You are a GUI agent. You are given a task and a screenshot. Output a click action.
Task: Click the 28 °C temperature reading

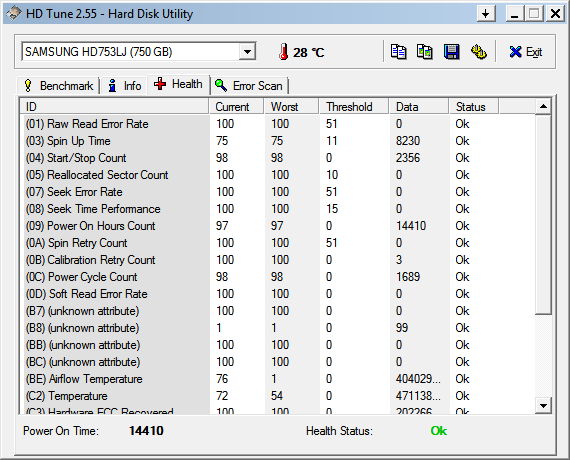coord(308,52)
